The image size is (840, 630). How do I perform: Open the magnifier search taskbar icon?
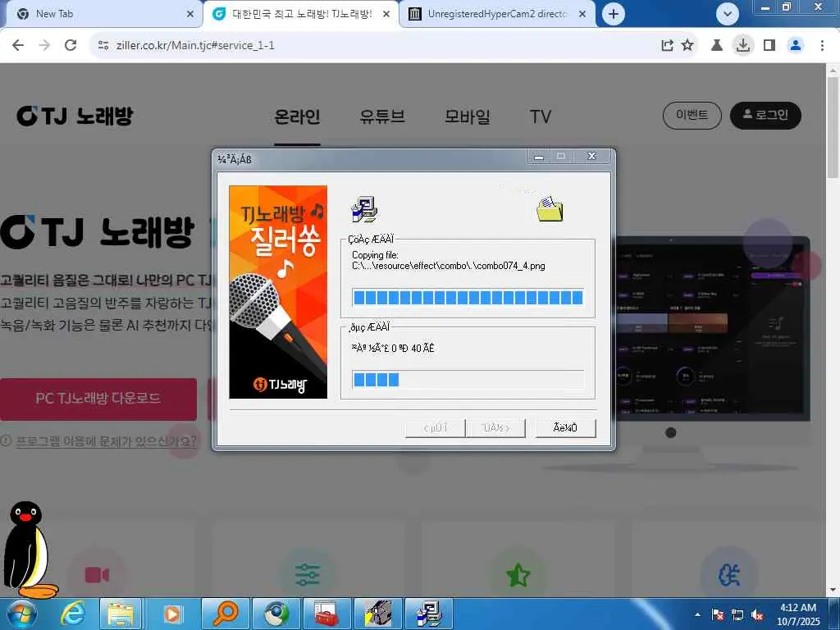pos(225,614)
